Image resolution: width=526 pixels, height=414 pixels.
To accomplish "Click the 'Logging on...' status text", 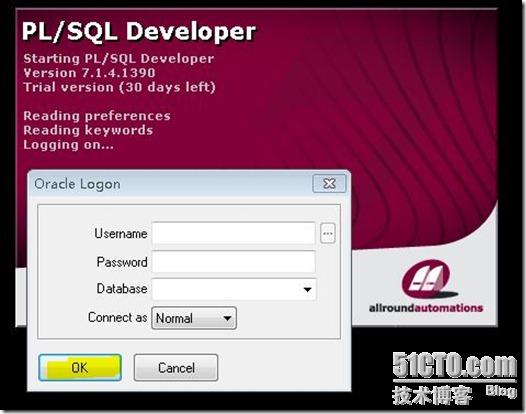I will pos(68,145).
